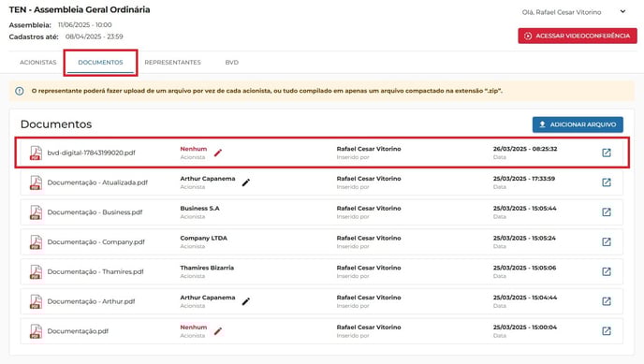Click PDF icon of Documentação - Company.pdf
Viewport: 644px width, 364px height.
pos(36,242)
